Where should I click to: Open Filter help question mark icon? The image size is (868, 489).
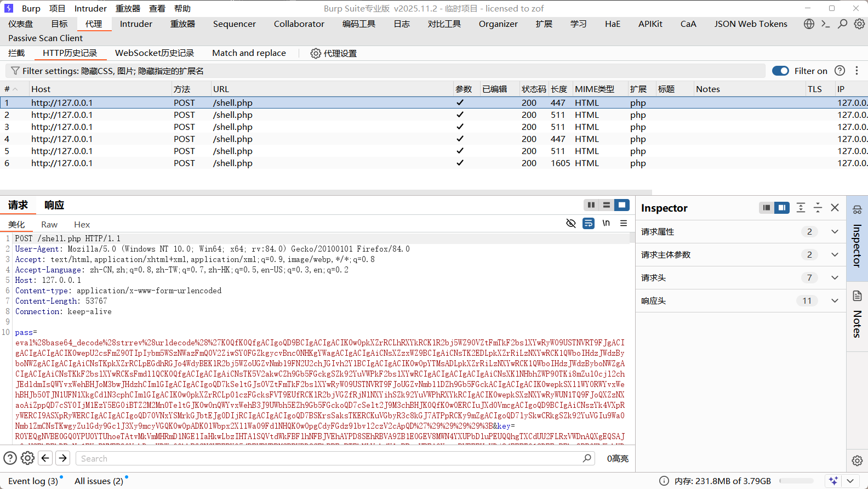tap(840, 71)
